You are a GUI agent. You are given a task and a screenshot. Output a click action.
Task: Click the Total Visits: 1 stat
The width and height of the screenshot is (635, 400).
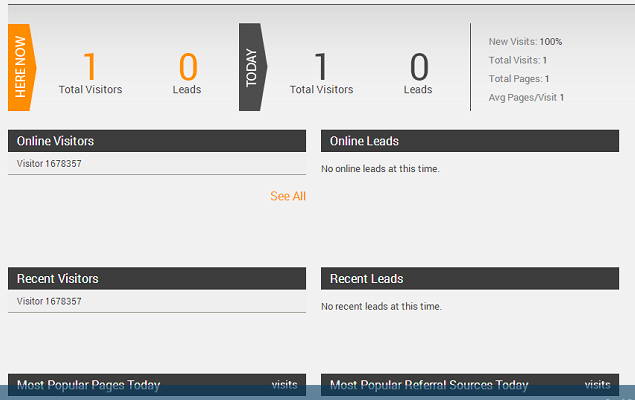(x=518, y=60)
